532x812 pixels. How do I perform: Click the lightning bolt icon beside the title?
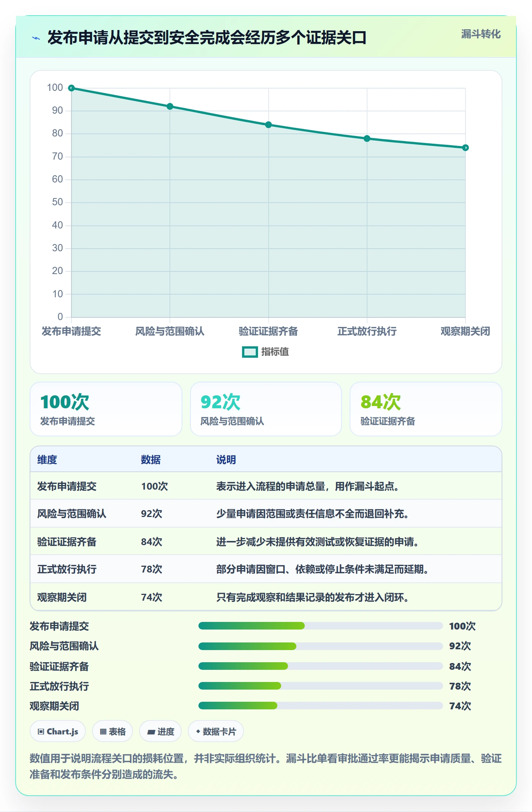coord(36,38)
